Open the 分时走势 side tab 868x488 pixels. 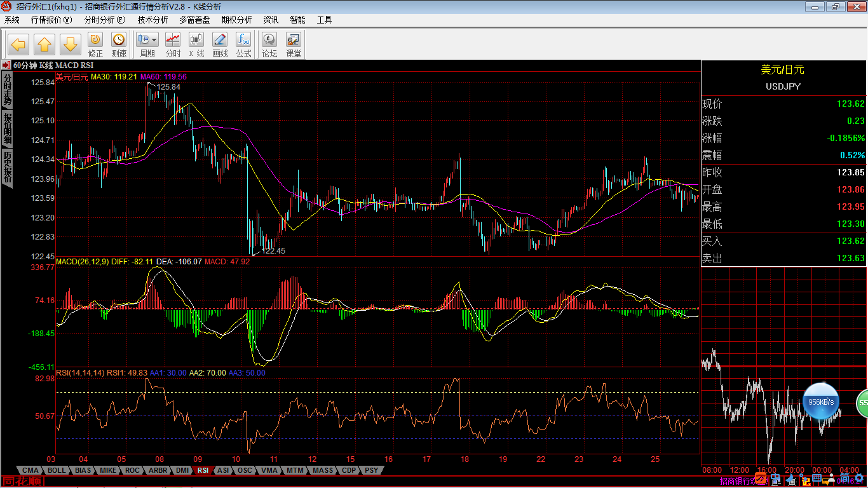tap(7, 90)
